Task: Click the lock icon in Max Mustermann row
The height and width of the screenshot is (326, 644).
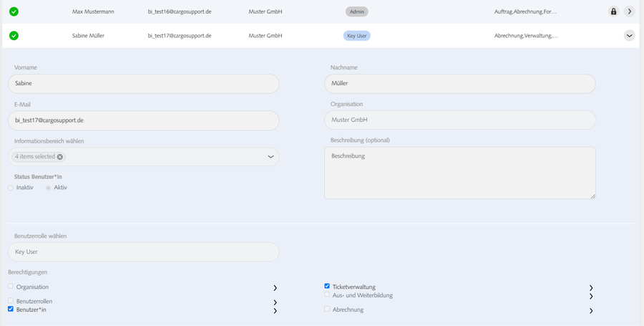Action: pyautogui.click(x=613, y=11)
